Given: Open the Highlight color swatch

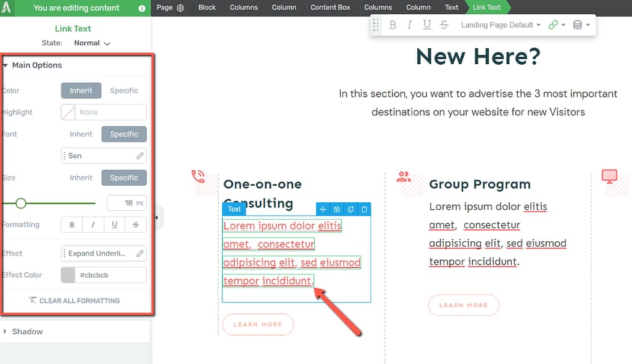Looking at the screenshot, I should point(68,112).
